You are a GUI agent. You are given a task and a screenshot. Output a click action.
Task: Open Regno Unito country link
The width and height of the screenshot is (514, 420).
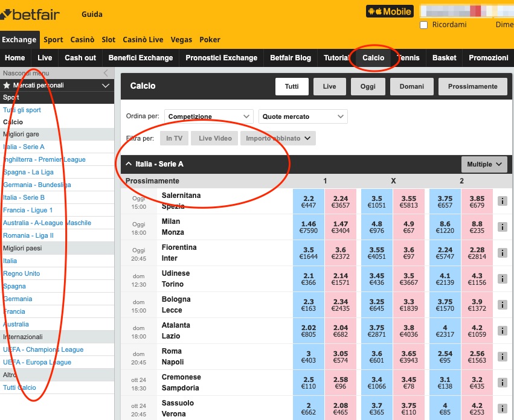click(21, 273)
